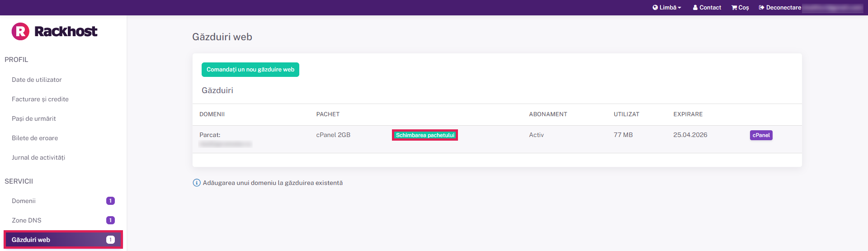Click the sign-out icon beside Deconectare

pos(761,7)
